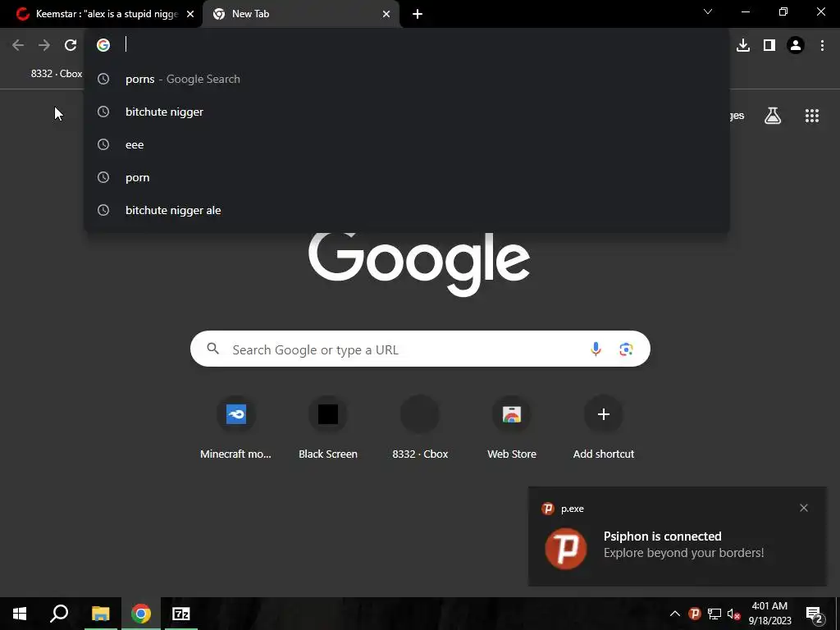This screenshot has height=630, width=840.
Task: Click the Search Google or type a URL box
Action: 421,349
